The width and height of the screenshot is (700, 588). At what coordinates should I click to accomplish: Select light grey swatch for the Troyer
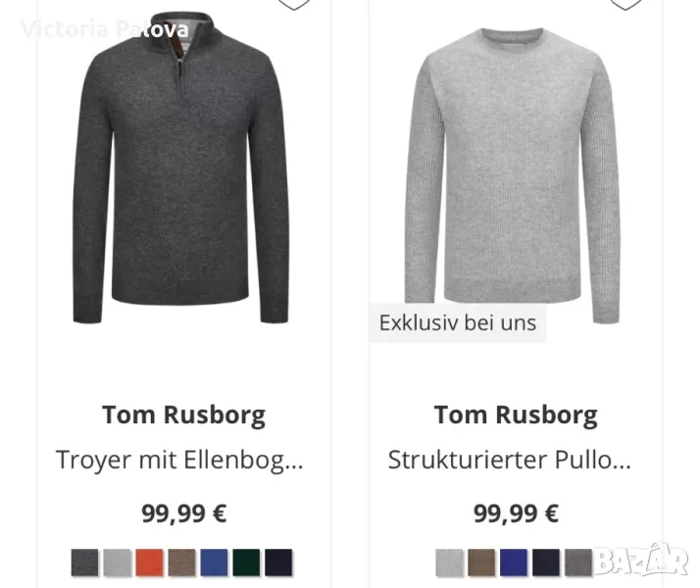pos(118,563)
